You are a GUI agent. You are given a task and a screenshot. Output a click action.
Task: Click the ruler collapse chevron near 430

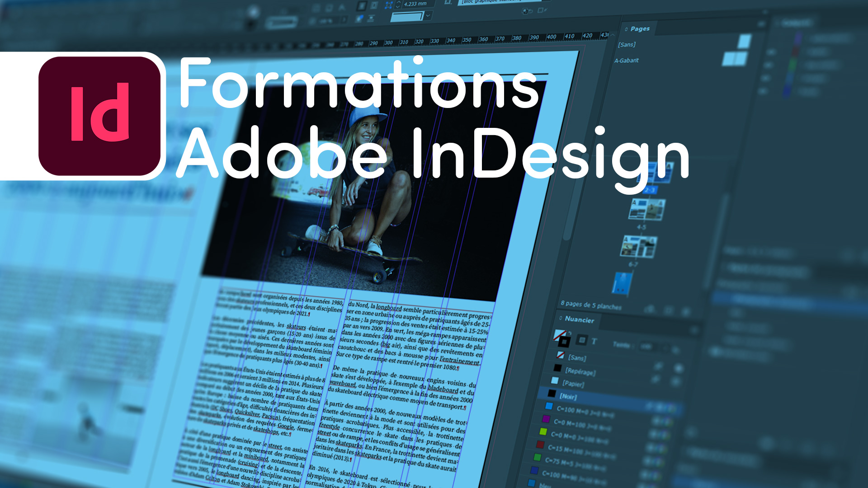pos(613,34)
